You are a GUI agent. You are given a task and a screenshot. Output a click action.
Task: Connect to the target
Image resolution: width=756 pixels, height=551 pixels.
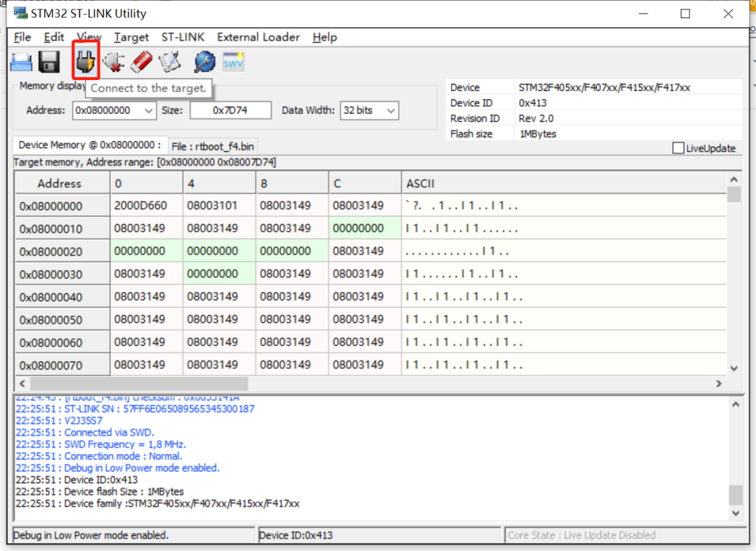(85, 61)
